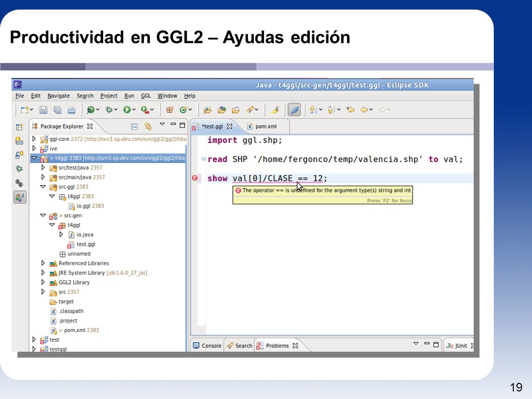Viewport: 532px width, 399px height.
Task: Open the JUnit view tab
Action: [458, 346]
